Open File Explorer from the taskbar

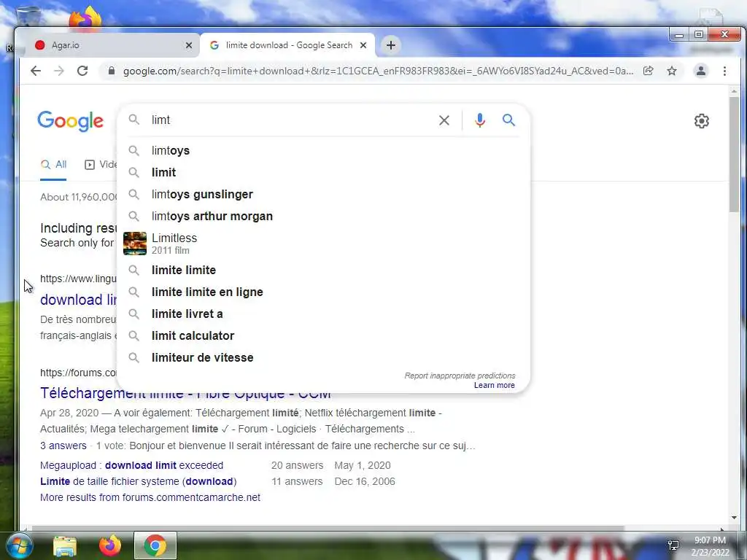[65, 545]
